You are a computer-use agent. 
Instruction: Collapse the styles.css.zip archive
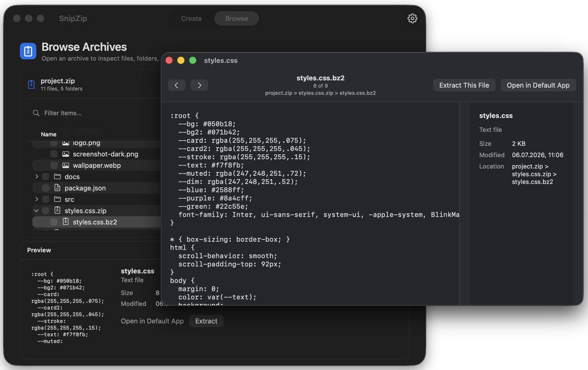coord(36,211)
